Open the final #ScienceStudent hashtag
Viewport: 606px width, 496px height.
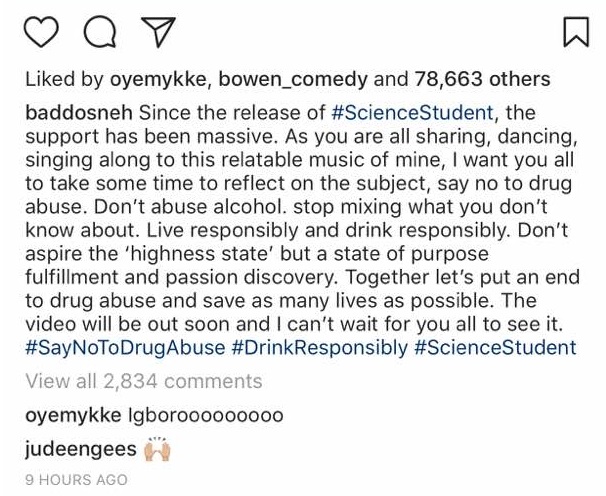click(496, 347)
